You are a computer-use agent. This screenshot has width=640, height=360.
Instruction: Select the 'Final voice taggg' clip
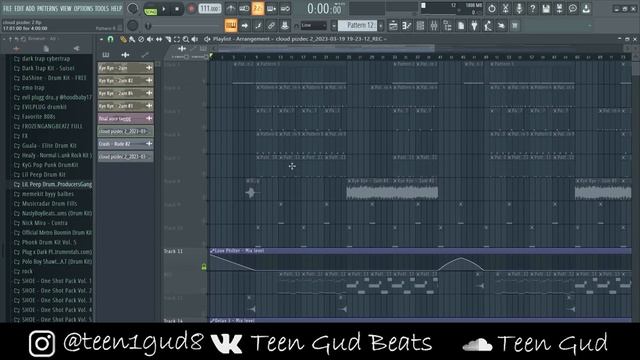click(125, 118)
